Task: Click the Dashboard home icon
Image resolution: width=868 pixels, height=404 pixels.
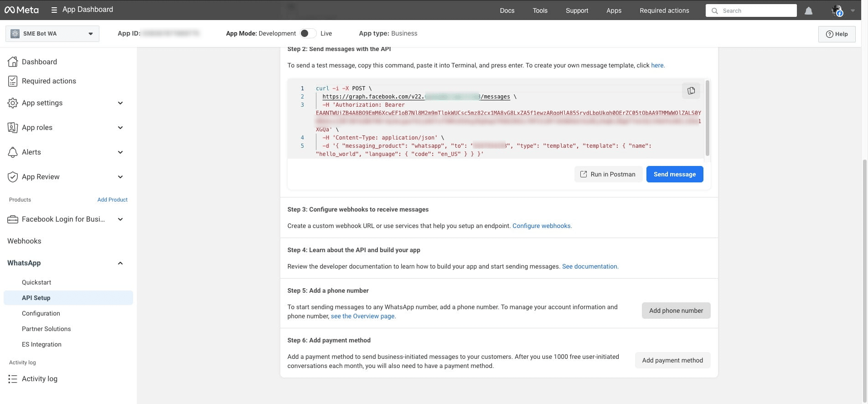Action: [x=13, y=62]
